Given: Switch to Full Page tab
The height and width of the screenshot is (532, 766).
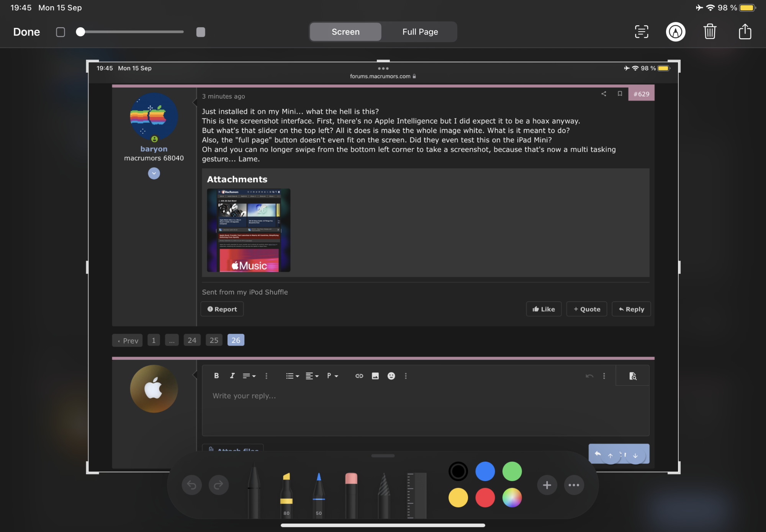Looking at the screenshot, I should [x=420, y=32].
